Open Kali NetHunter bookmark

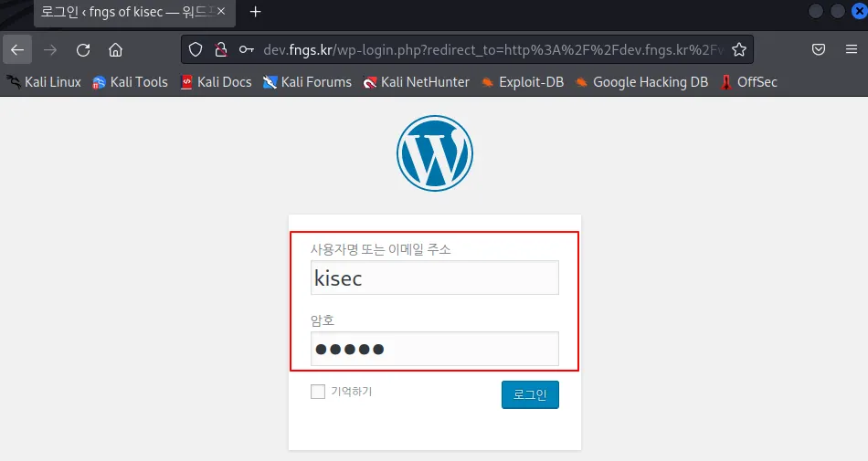(x=416, y=82)
